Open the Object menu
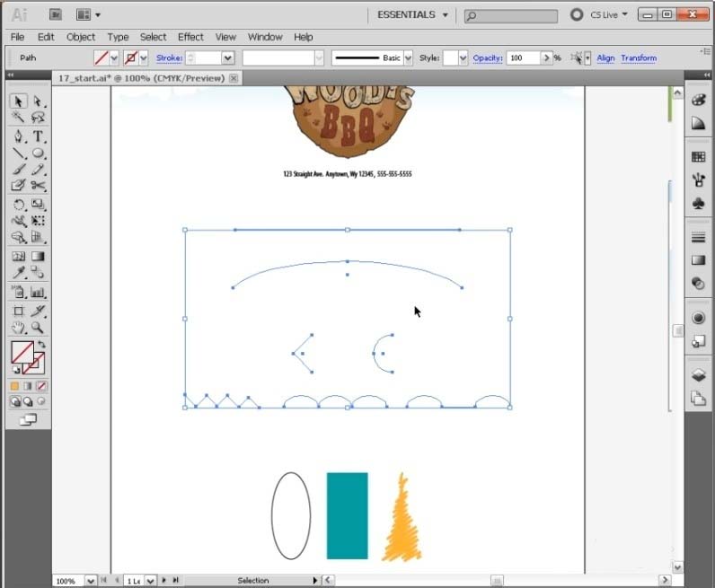Viewport: 715px width, 588px height. tap(81, 37)
